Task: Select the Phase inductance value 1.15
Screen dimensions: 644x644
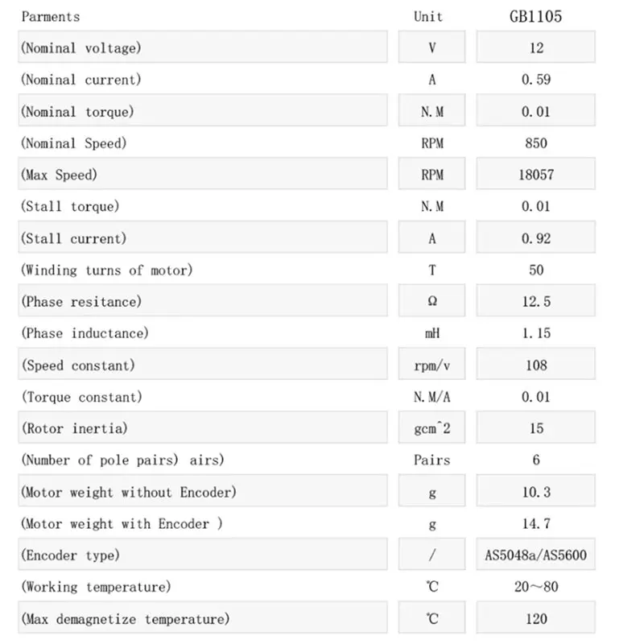Action: coord(536,333)
